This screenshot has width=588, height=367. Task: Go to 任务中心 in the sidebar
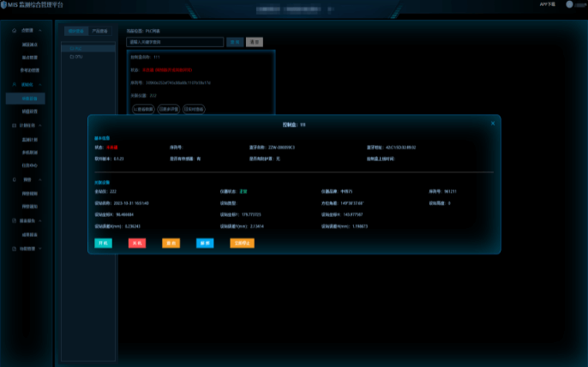click(x=29, y=165)
